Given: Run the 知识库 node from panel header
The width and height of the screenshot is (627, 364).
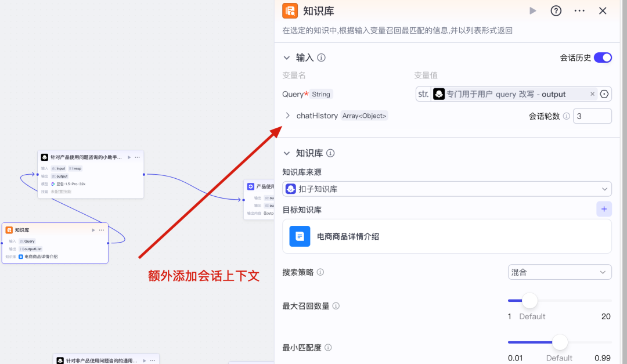Looking at the screenshot, I should tap(532, 11).
